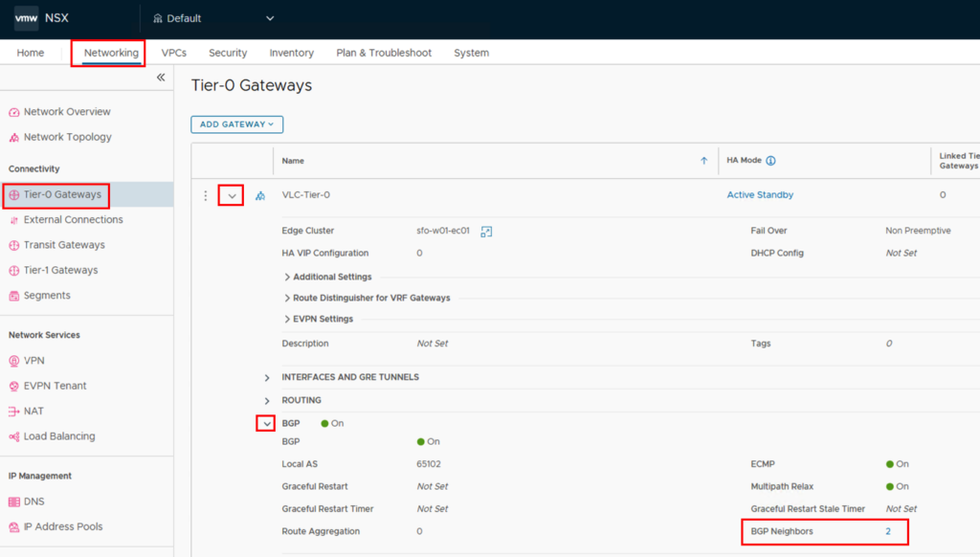
Task: Open NAT in Network Services
Action: [33, 412]
